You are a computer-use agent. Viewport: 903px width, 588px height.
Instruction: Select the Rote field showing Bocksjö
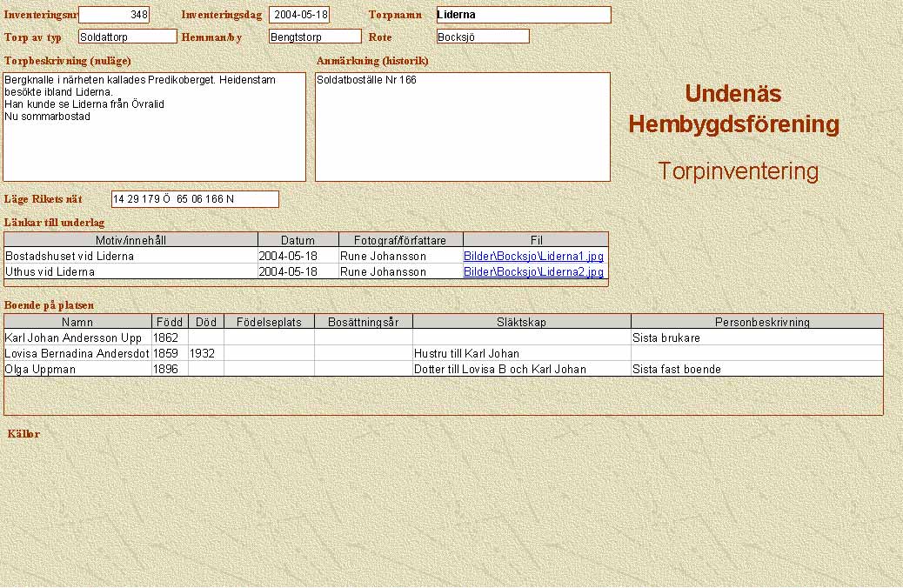click(483, 37)
